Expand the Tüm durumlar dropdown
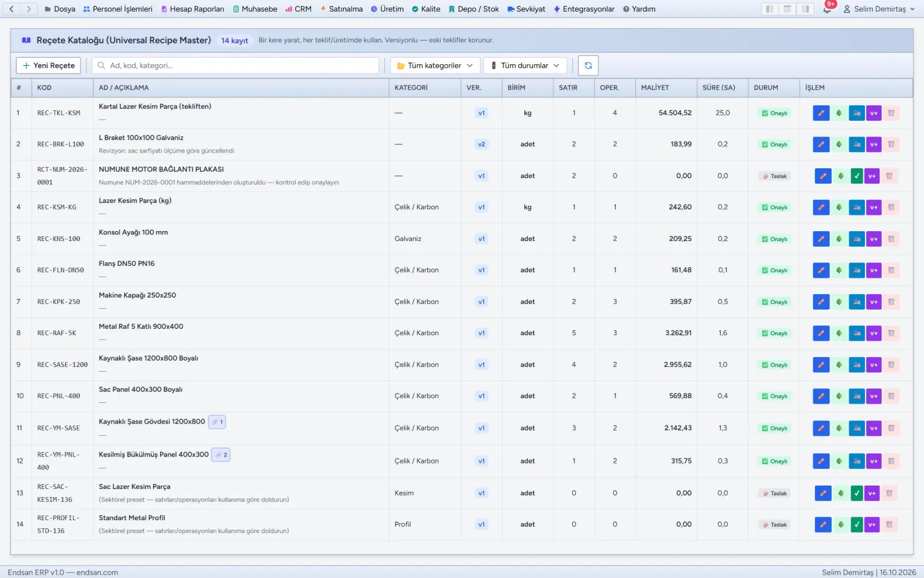This screenshot has height=578, width=924. [525, 65]
